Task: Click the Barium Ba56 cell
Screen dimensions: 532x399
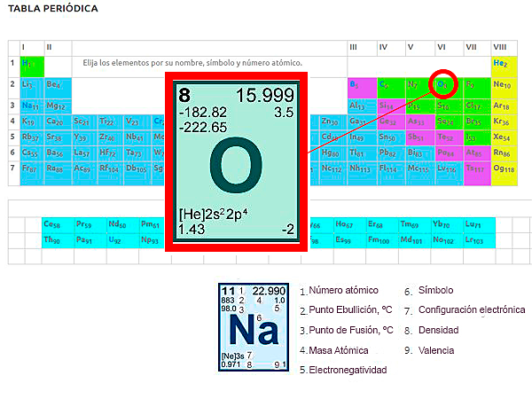Action: [x=58, y=153]
